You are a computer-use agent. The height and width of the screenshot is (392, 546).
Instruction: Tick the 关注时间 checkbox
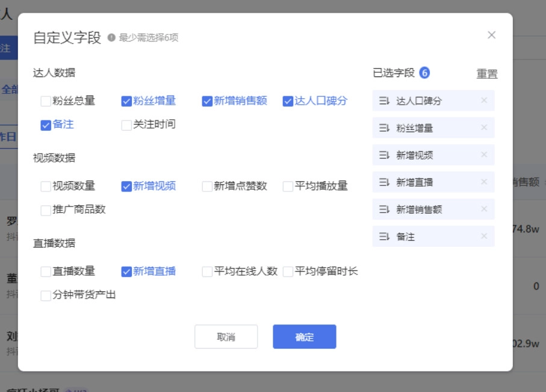click(x=126, y=125)
